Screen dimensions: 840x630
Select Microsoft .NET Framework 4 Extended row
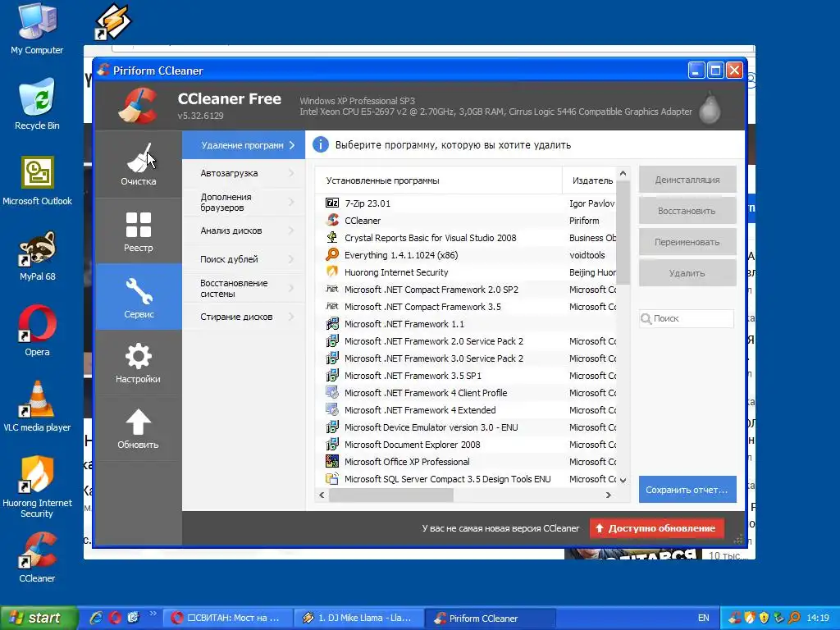click(x=466, y=410)
